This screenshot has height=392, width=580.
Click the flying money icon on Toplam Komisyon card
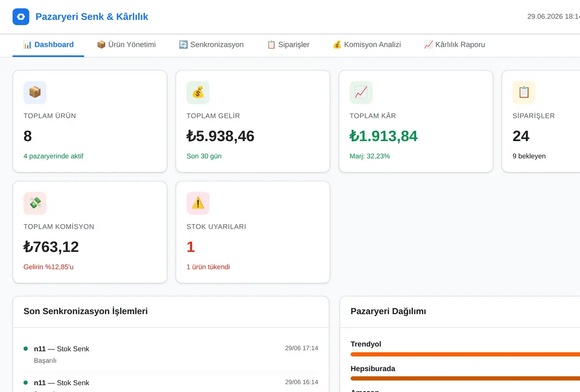point(35,203)
